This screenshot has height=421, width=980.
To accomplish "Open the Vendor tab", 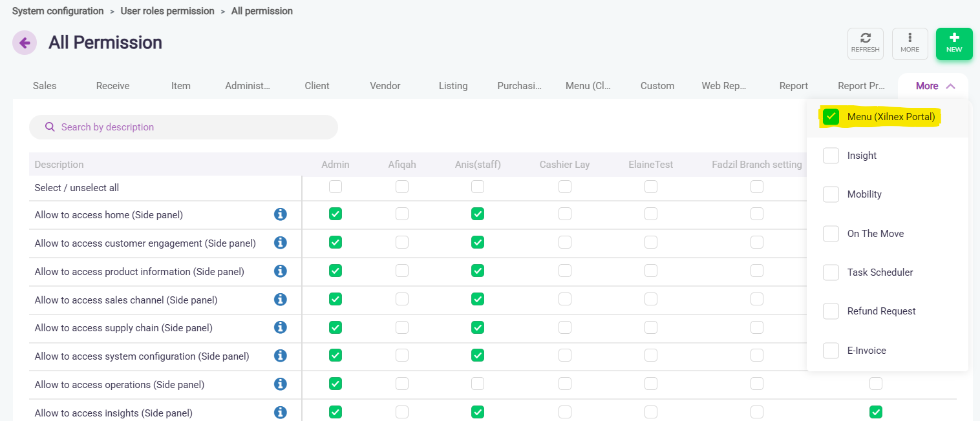I will (x=385, y=86).
